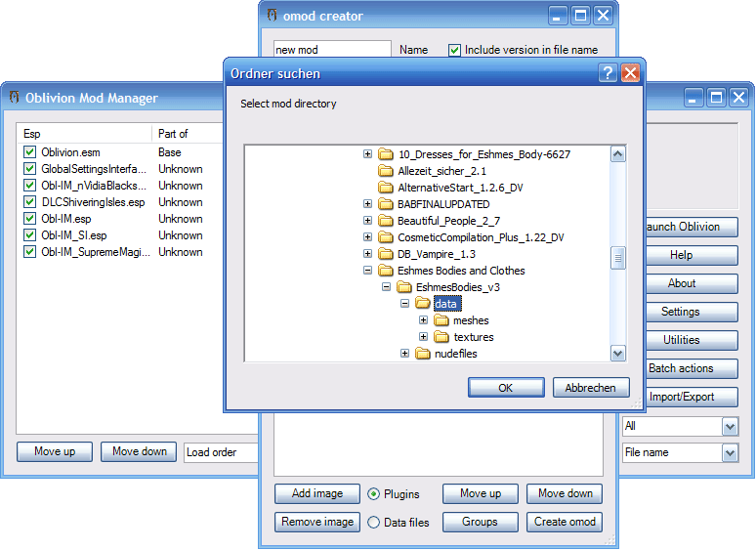756x550 pixels.
Task: Toggle the Obl-IM_nVidiaBlacks... checkbox
Action: [30, 185]
